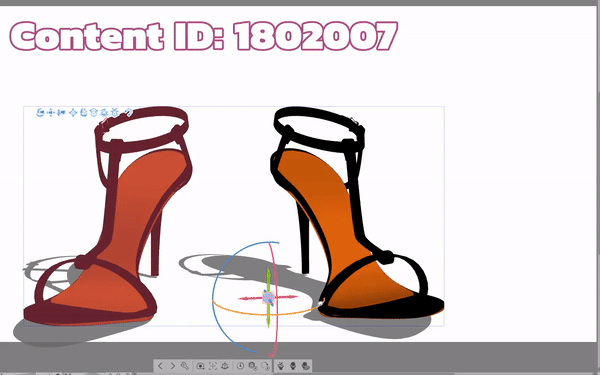The height and width of the screenshot is (375, 600).
Task: Select the camera zoom forward-back icon
Action: pos(61,112)
